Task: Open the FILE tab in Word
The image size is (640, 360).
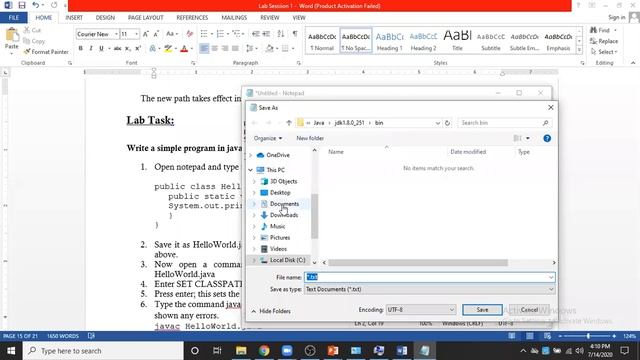Action: [x=13, y=18]
